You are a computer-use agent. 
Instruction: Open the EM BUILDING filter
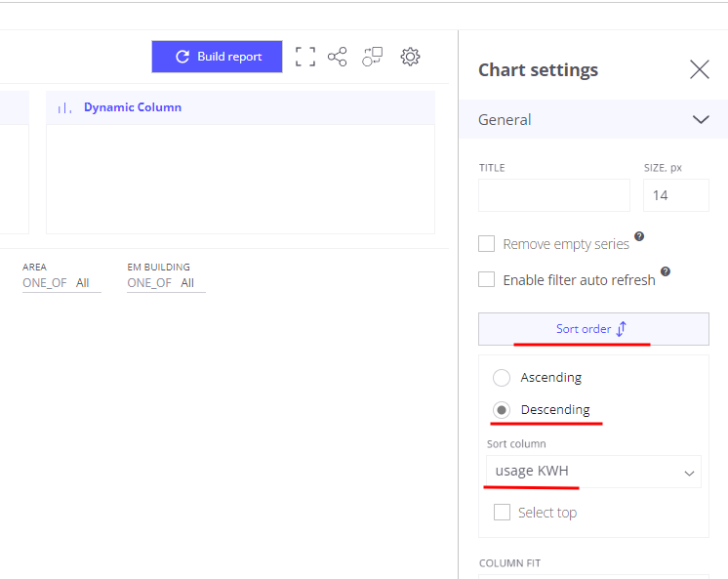tap(165, 283)
